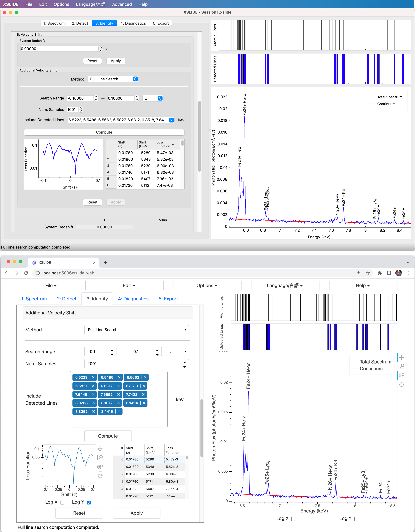Image resolution: width=415 pixels, height=532 pixels.
Task: Open the web Help dropdown menu
Action: pyautogui.click(x=363, y=285)
